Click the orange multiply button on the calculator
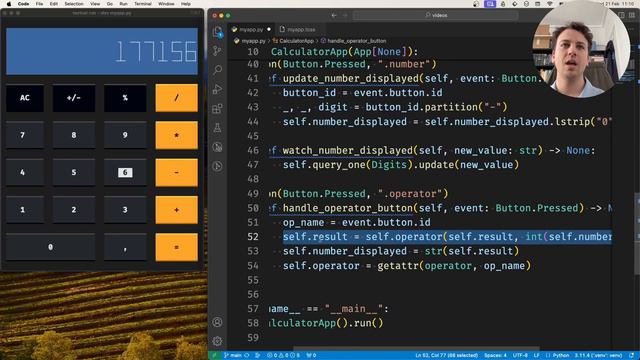640x360 pixels. [x=176, y=135]
